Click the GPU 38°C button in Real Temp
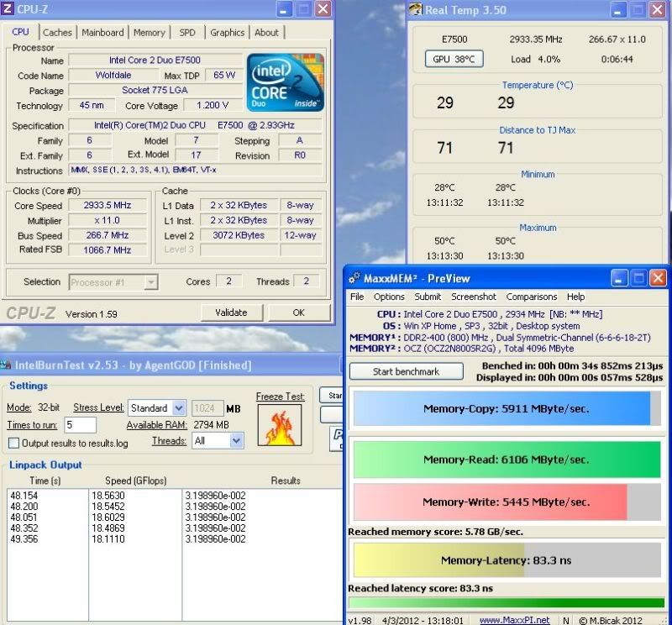Screen dimensions: 672x625 coord(454,59)
